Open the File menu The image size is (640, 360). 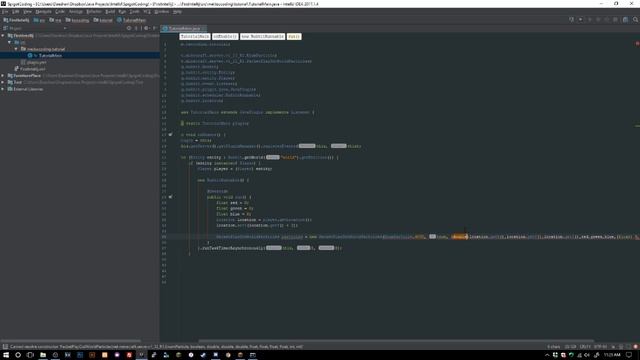[x=5, y=12]
